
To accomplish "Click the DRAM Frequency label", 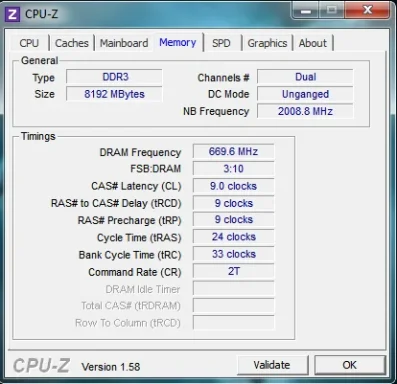I will pos(140,152).
